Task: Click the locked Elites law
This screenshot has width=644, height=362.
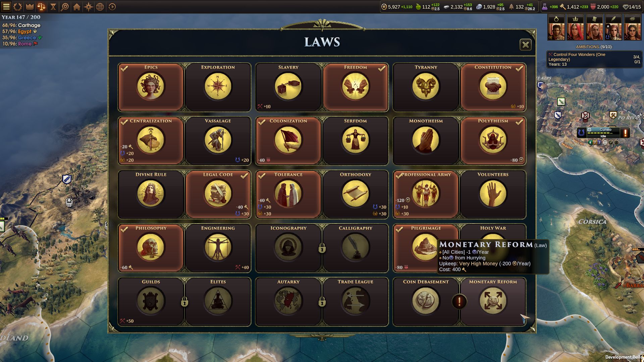Action: tap(218, 301)
